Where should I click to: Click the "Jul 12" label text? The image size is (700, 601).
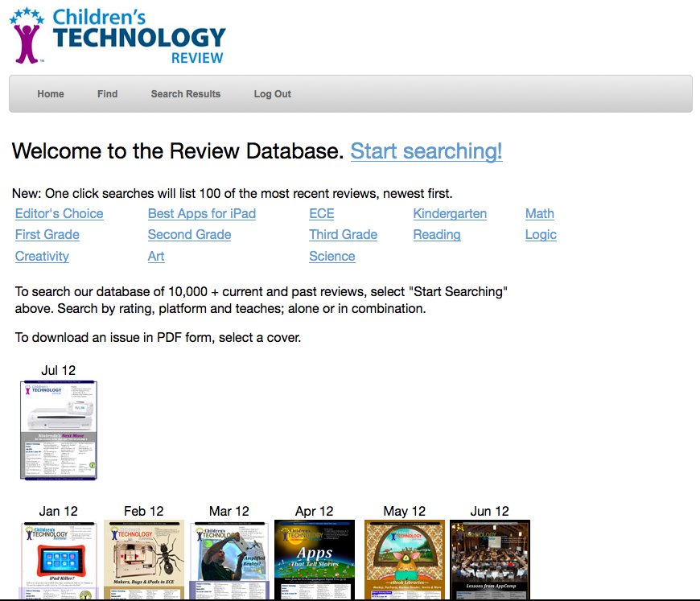59,371
